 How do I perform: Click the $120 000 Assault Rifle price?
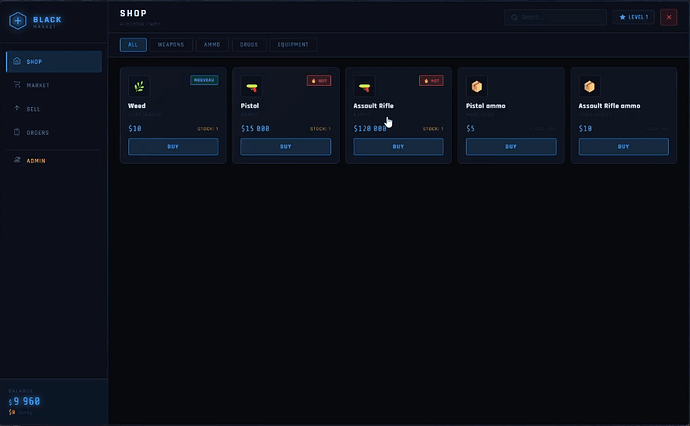click(x=370, y=129)
